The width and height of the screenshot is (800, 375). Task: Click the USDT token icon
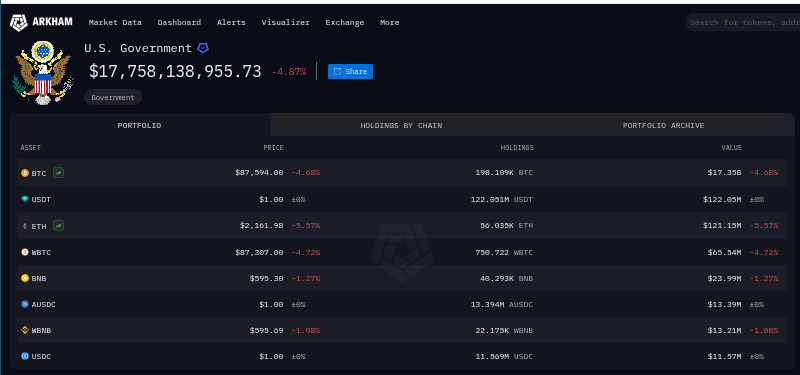click(24, 199)
